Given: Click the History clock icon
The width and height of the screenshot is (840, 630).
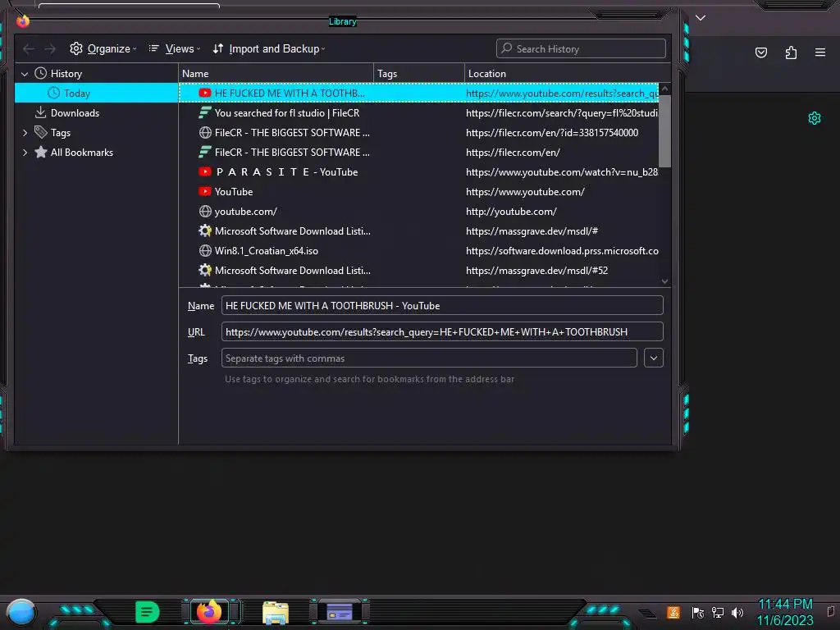Looking at the screenshot, I should pyautogui.click(x=41, y=73).
